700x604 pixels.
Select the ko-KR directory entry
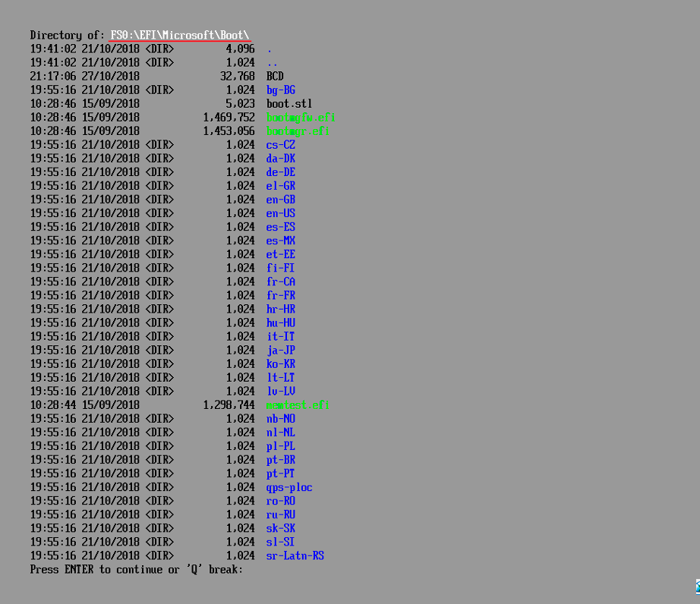point(281,364)
